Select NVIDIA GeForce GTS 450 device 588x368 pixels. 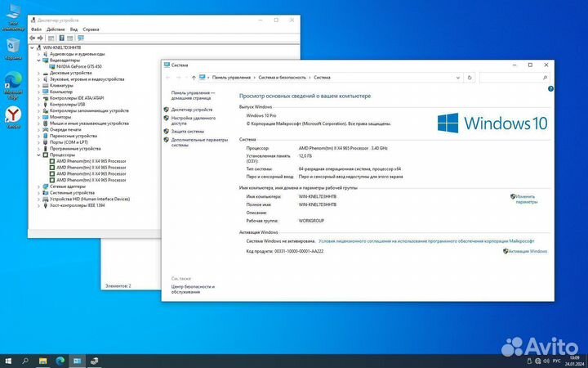pos(78,66)
